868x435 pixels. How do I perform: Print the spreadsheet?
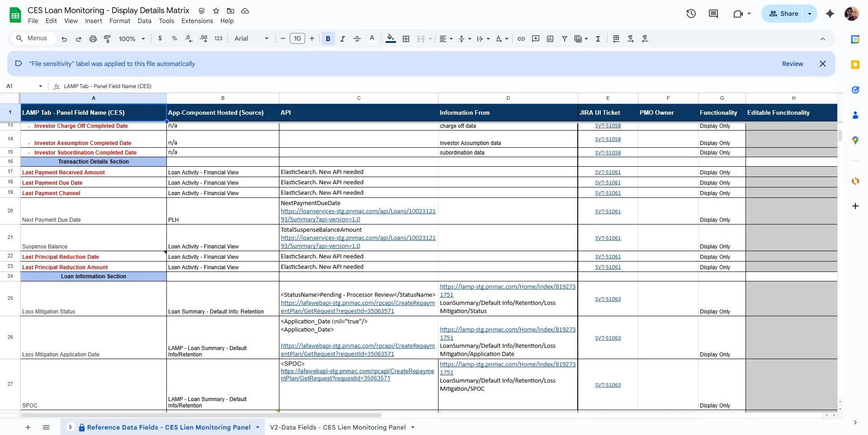tap(93, 39)
